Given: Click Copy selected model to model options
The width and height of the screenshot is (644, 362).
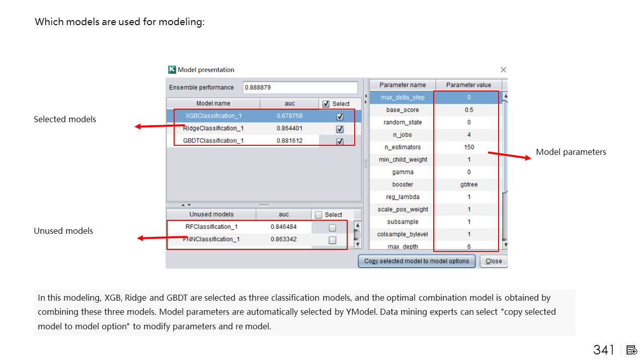Looking at the screenshot, I should [x=417, y=261].
